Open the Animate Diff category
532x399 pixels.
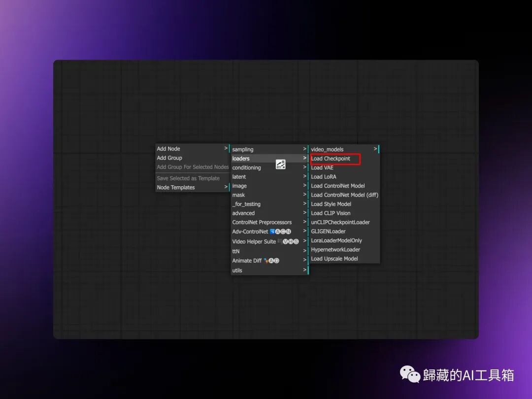pyautogui.click(x=269, y=261)
